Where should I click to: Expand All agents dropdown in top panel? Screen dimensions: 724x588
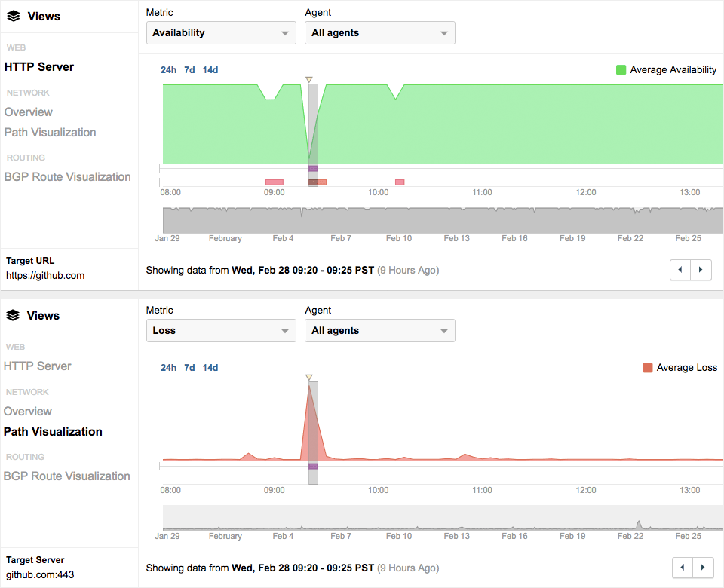[379, 32]
